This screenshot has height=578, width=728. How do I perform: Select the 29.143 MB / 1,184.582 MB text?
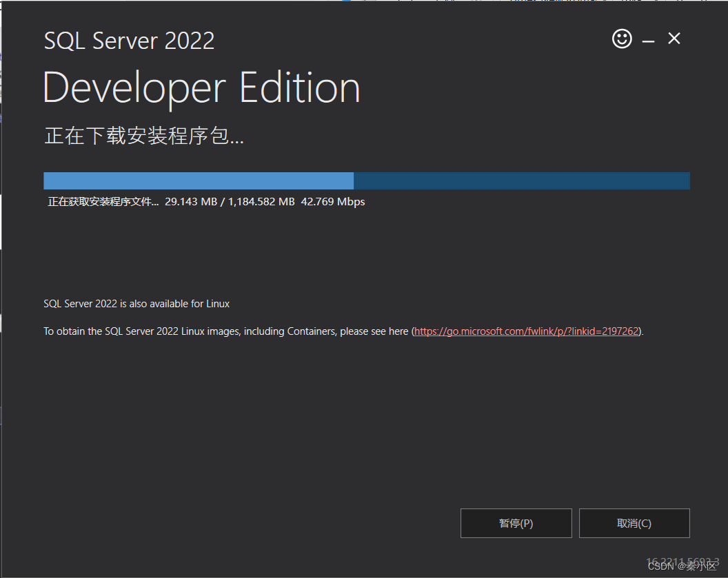[x=230, y=202]
